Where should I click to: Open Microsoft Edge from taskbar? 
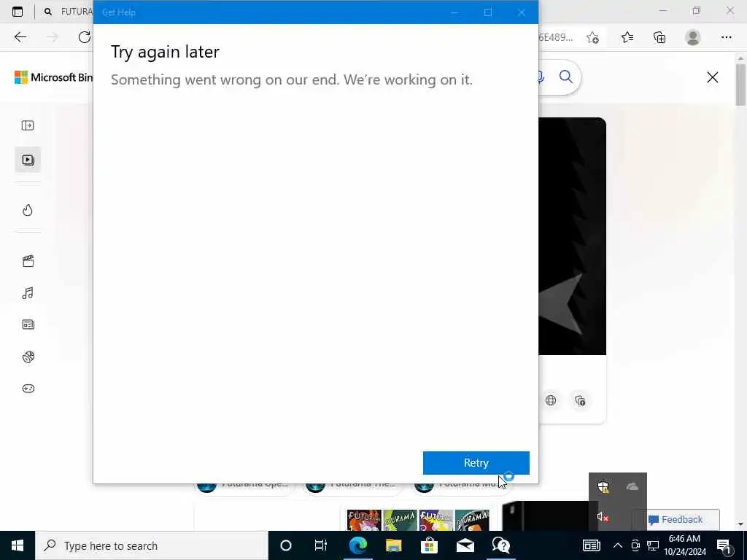pyautogui.click(x=357, y=545)
